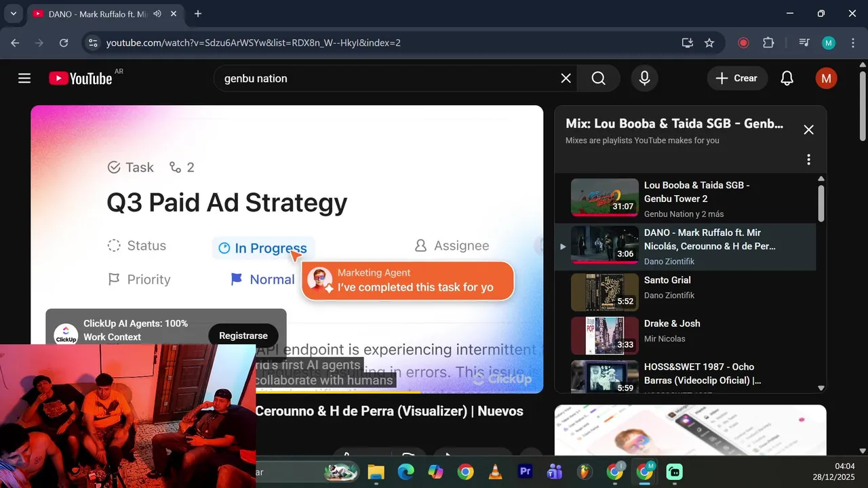The width and height of the screenshot is (868, 488).
Task: Play Santo Grial from playlist
Action: coord(685,292)
